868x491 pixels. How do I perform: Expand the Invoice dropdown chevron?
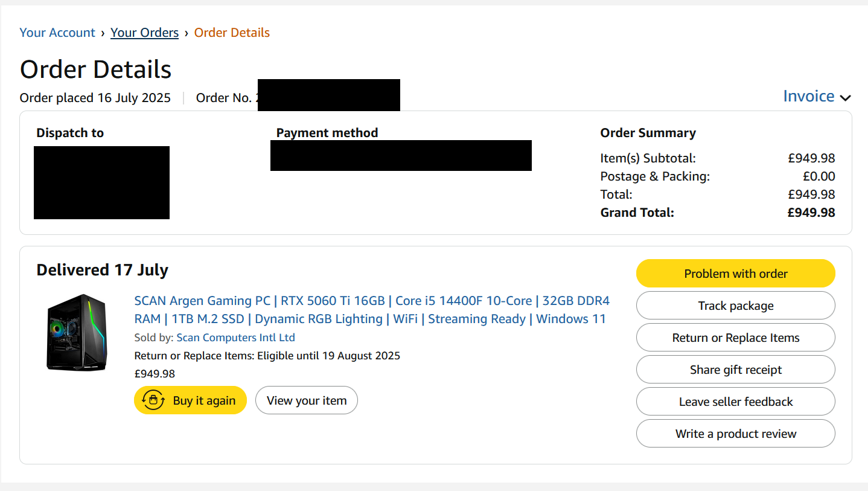(845, 98)
